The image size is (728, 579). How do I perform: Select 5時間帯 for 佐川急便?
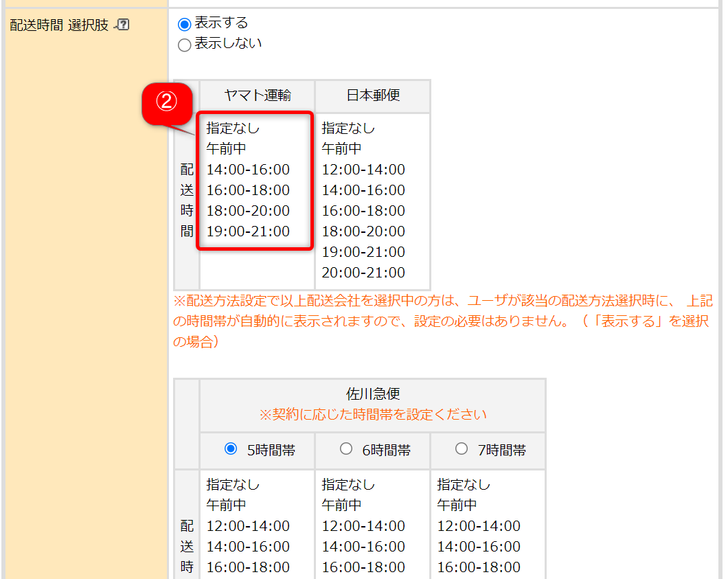click(231, 449)
